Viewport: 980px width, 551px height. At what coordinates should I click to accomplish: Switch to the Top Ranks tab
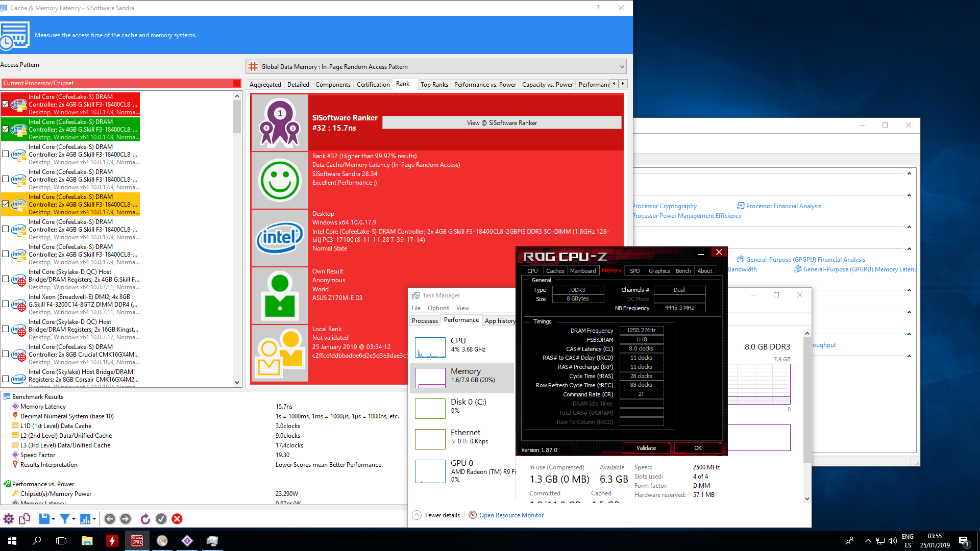click(434, 85)
